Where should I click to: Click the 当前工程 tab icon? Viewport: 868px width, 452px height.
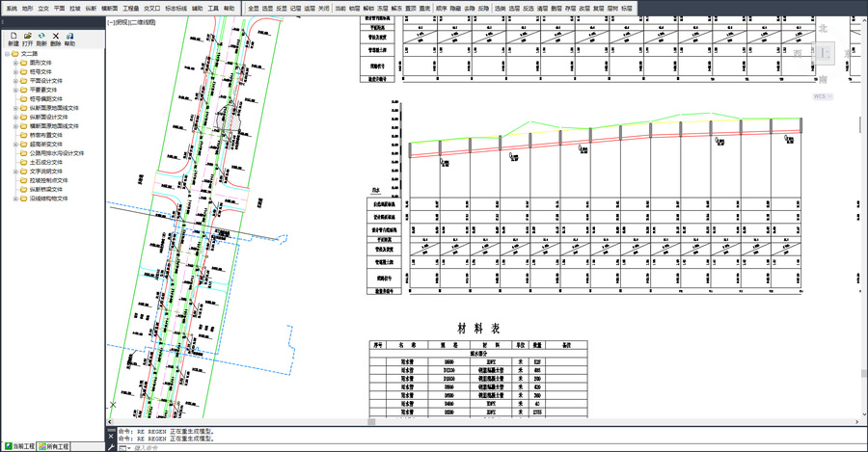[8, 446]
